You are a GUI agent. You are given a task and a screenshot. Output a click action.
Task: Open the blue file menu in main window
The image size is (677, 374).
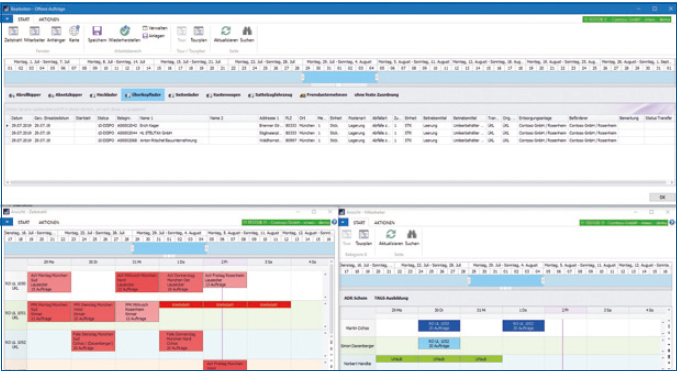tap(8, 19)
